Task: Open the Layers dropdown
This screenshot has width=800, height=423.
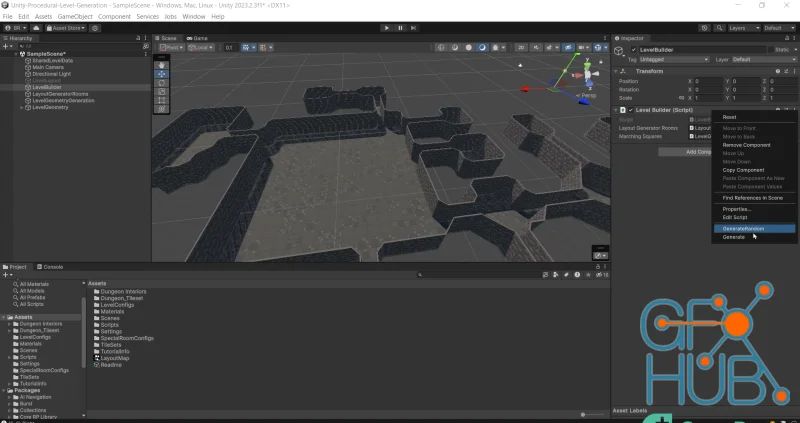Action: click(744, 28)
